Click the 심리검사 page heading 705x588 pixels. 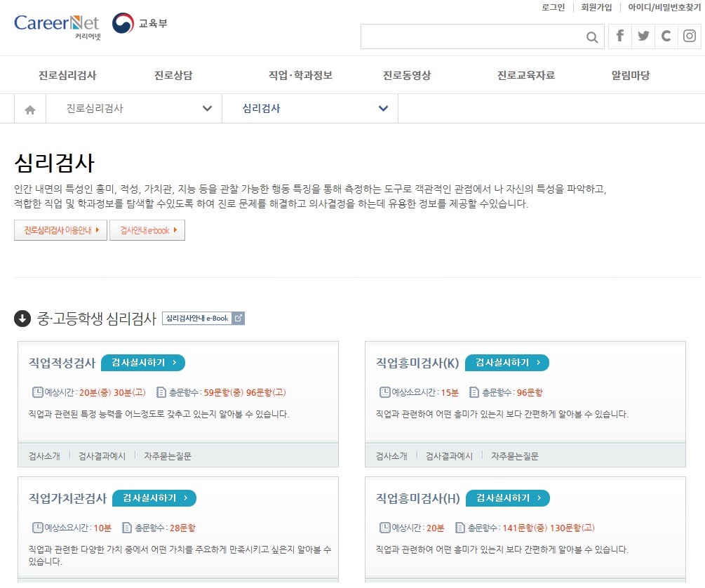pyautogui.click(x=55, y=163)
